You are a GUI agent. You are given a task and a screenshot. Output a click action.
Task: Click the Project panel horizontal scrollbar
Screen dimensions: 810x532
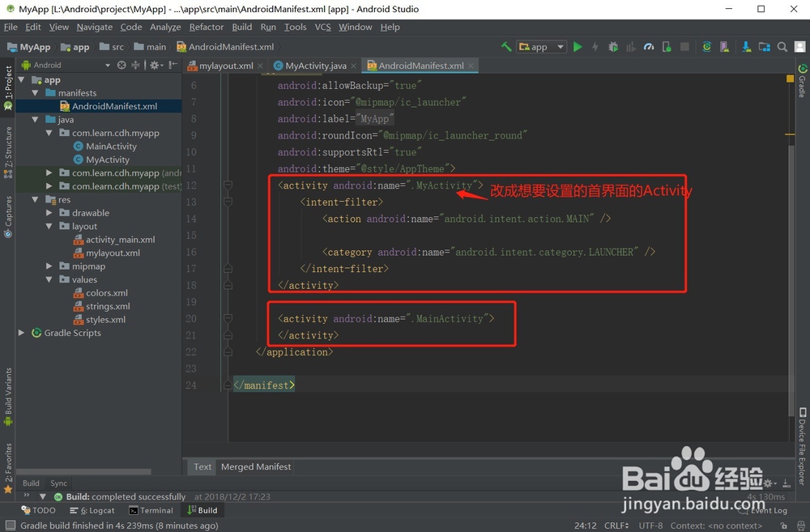point(83,471)
